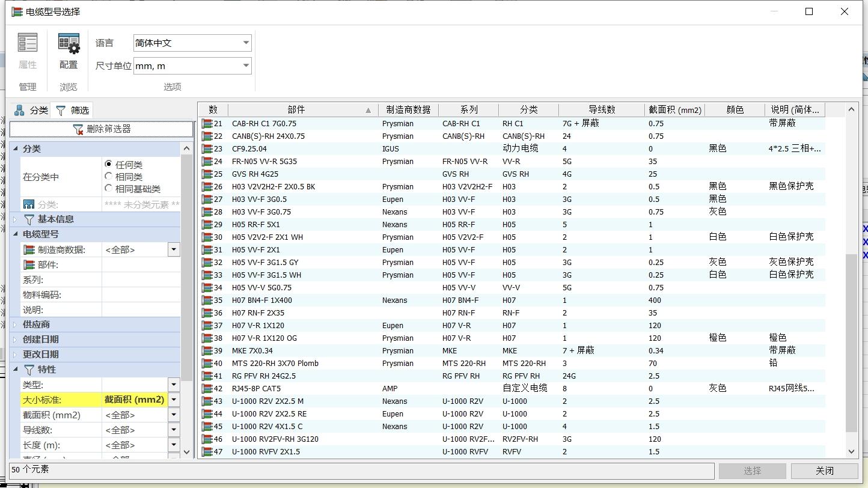Click the 配置 configuration icon
The image size is (868, 488).
[x=69, y=44]
